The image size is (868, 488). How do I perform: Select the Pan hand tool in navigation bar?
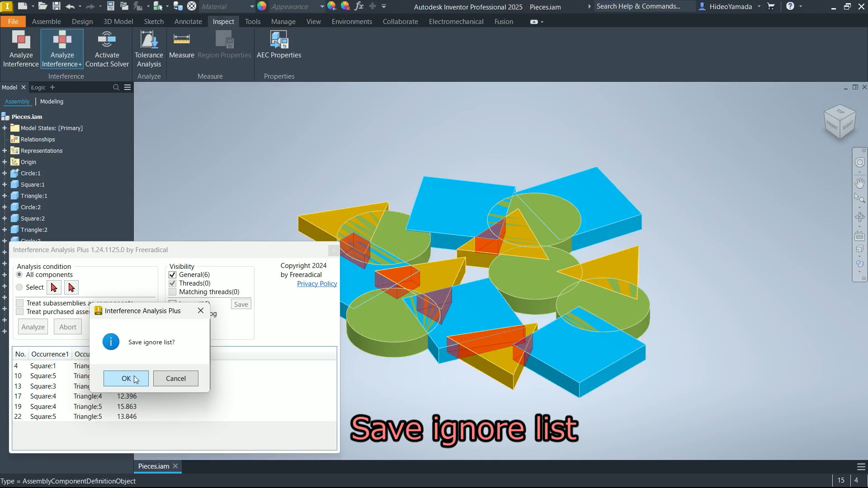pos(859,183)
